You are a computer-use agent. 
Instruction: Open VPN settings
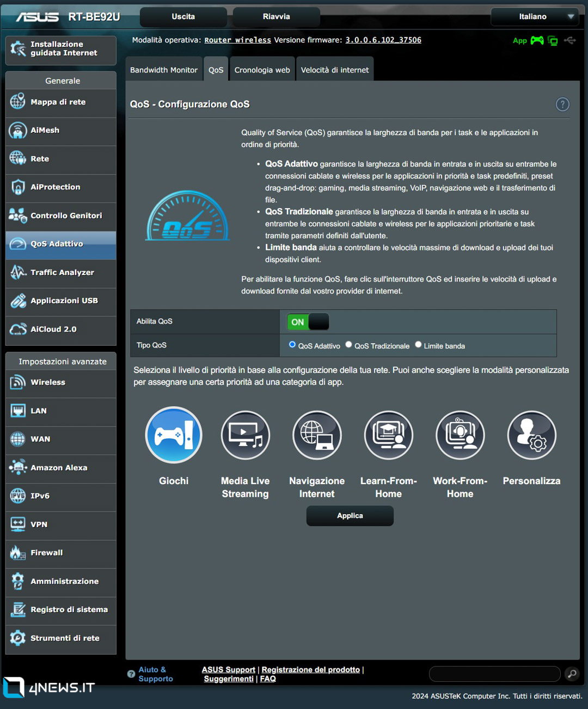click(60, 525)
